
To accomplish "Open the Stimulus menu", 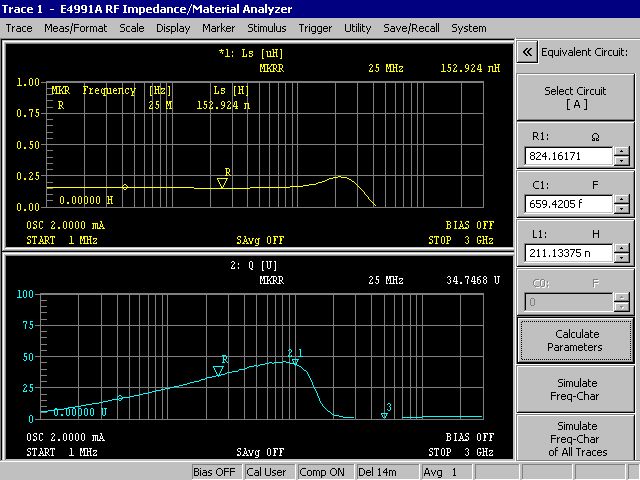I will 266,28.
